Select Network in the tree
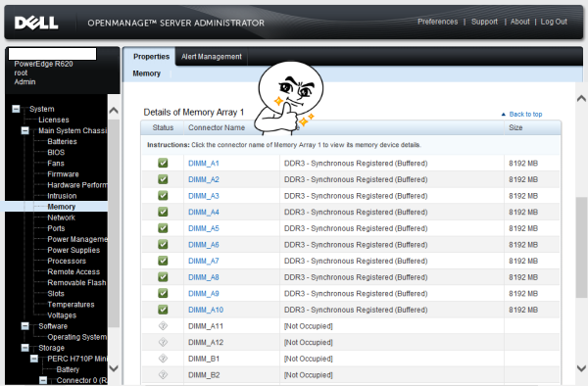 click(61, 217)
